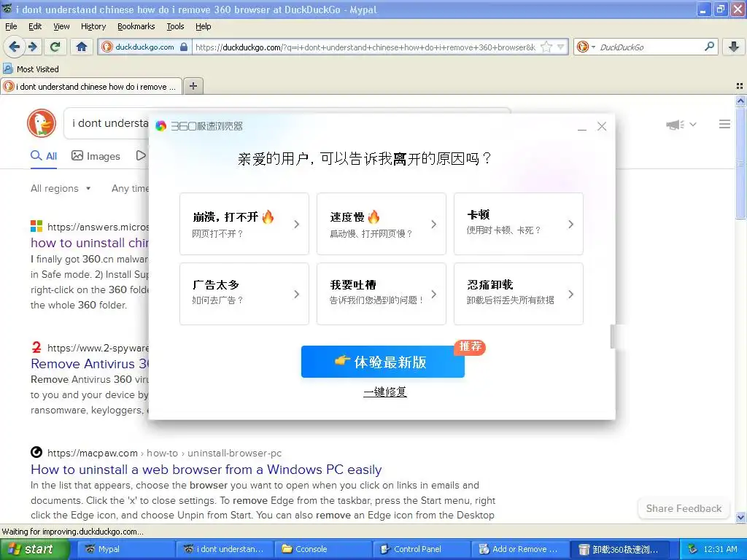Go forward with the forward arrow
The image size is (747, 560).
coord(33,47)
